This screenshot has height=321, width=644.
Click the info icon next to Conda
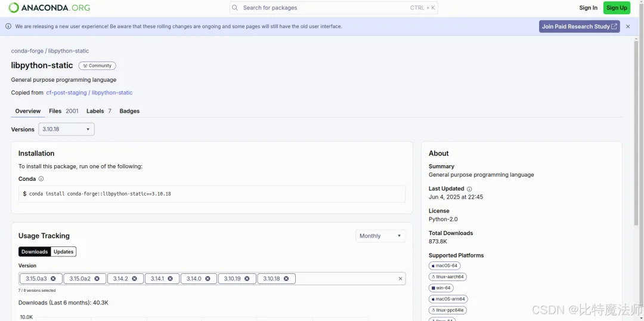click(x=41, y=179)
